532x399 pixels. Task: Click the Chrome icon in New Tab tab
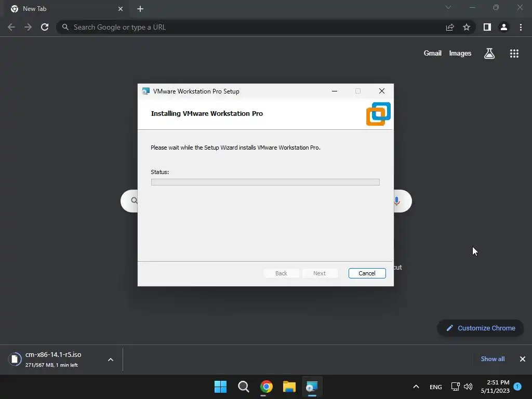[15, 9]
